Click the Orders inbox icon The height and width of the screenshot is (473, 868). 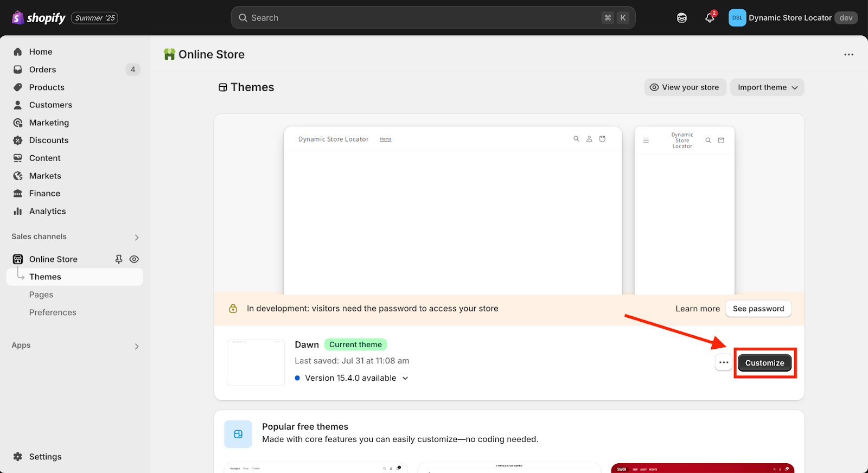[x=18, y=69]
